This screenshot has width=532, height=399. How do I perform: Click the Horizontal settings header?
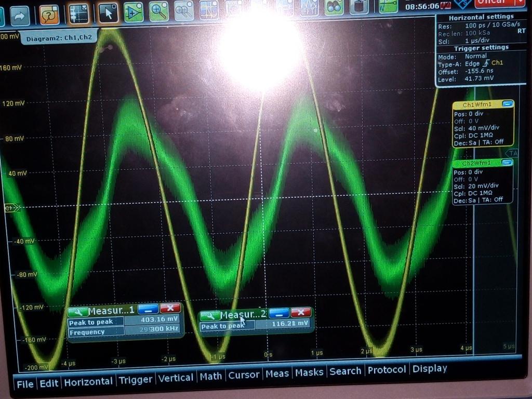(x=481, y=17)
